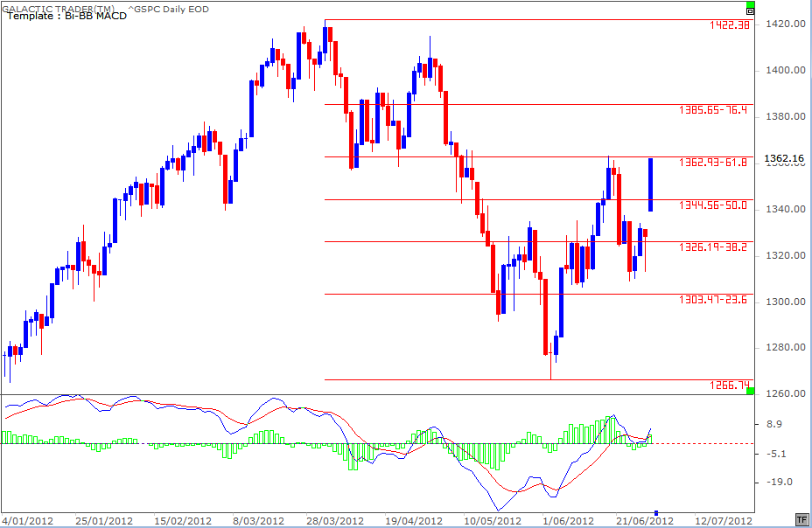
Task: Click the 1340.00 price axis label
Action: pyautogui.click(x=786, y=210)
